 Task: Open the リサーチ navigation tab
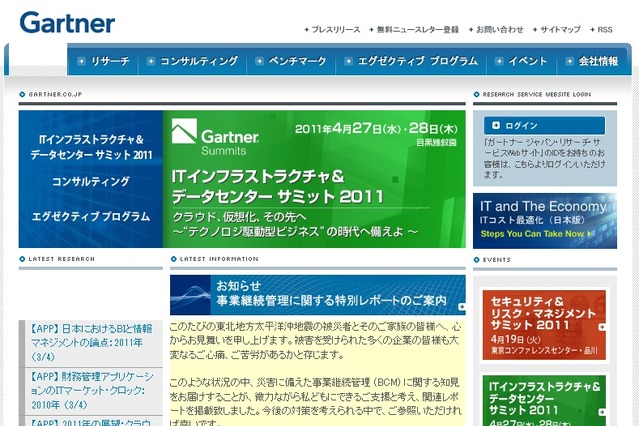click(x=104, y=61)
